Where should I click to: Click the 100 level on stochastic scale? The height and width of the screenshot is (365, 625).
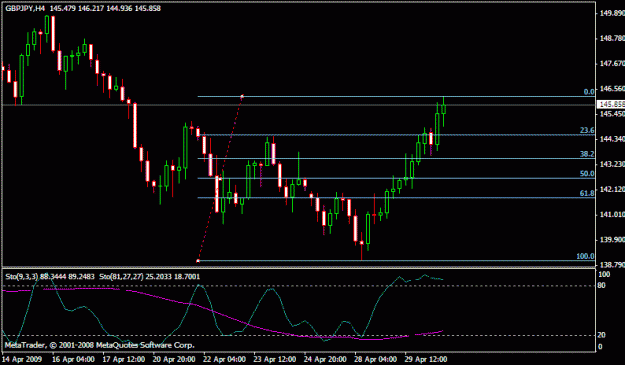(604, 274)
